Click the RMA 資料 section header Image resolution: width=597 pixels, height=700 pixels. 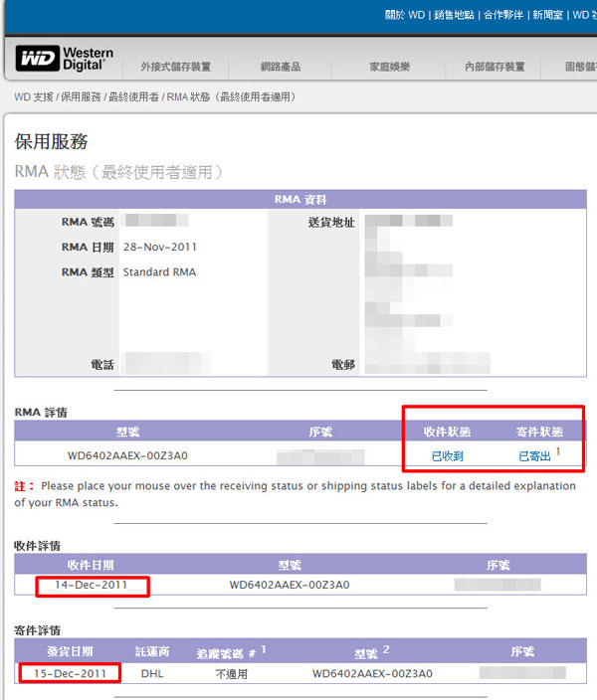pyautogui.click(x=300, y=200)
